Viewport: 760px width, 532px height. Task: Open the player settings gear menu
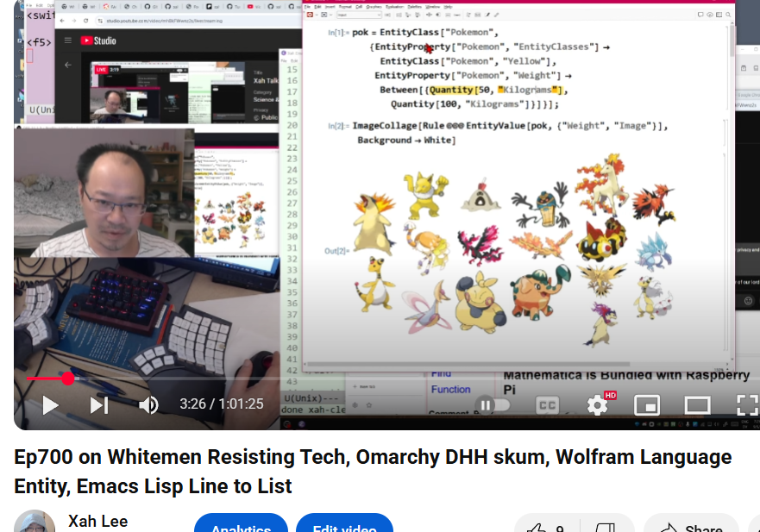point(597,405)
